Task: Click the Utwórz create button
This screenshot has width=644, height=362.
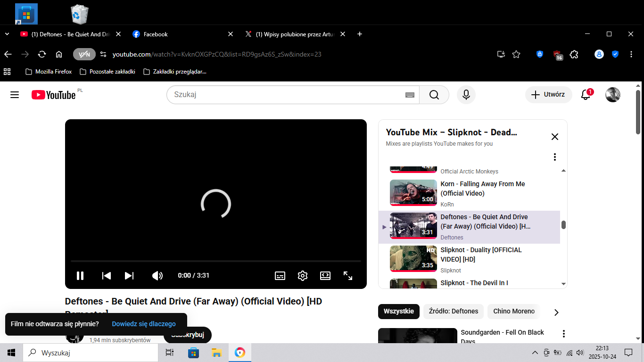Action: 548,95
